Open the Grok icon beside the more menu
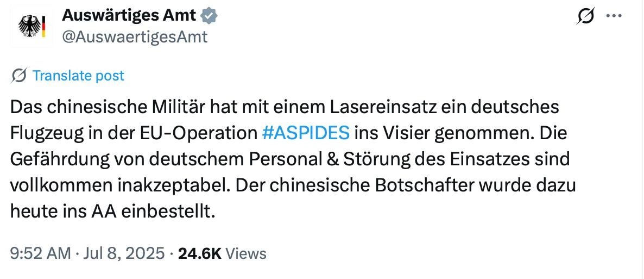This screenshot has height=279, width=644. pyautogui.click(x=585, y=16)
